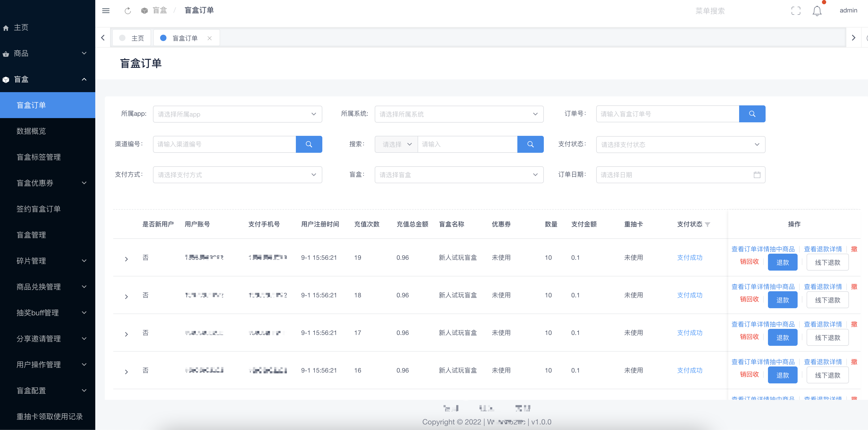Open the 所属系统 dropdown
This screenshot has height=430, width=868.
pyautogui.click(x=459, y=114)
